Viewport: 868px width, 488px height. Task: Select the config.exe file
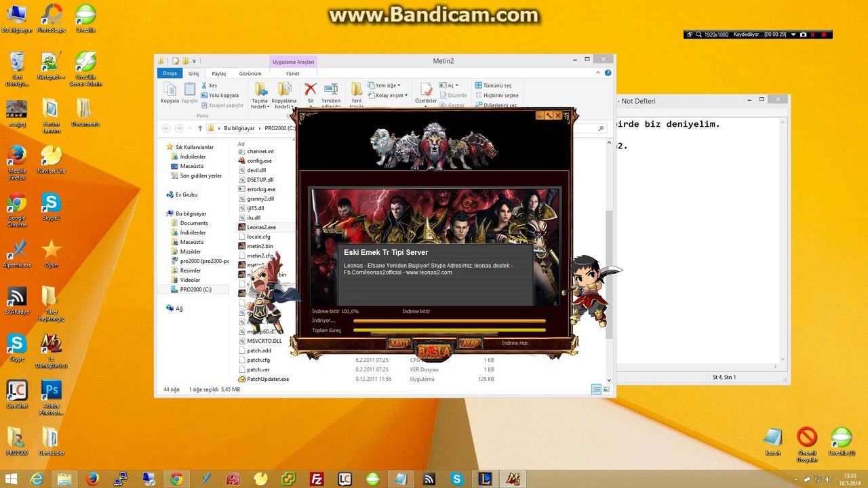[255, 161]
